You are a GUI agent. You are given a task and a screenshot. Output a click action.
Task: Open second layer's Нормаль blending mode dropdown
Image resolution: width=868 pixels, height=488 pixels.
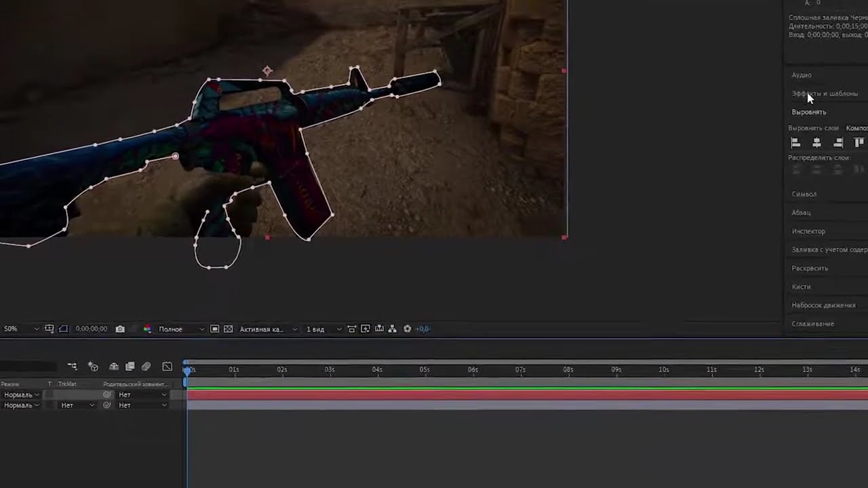pyautogui.click(x=22, y=405)
